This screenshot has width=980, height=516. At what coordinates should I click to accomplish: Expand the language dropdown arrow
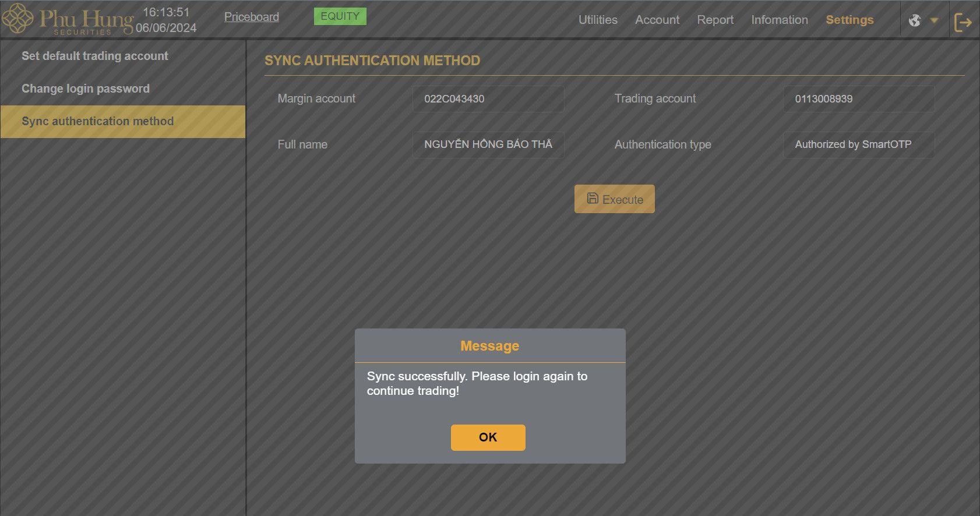[934, 20]
